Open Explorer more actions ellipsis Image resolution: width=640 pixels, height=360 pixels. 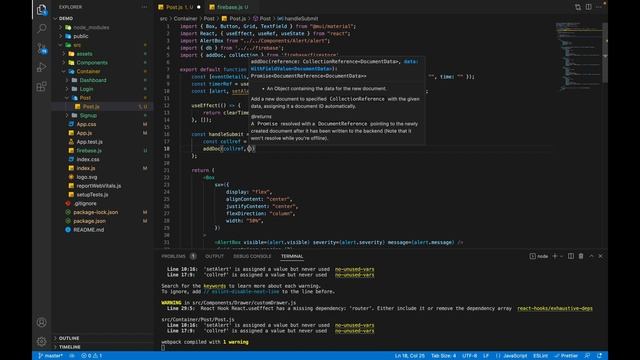144,7
